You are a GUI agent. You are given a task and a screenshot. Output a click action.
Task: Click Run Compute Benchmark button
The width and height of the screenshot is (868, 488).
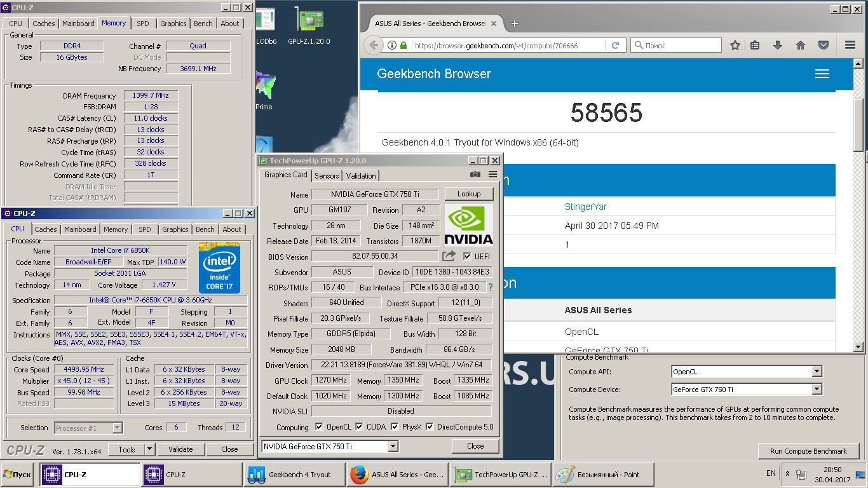tap(808, 451)
